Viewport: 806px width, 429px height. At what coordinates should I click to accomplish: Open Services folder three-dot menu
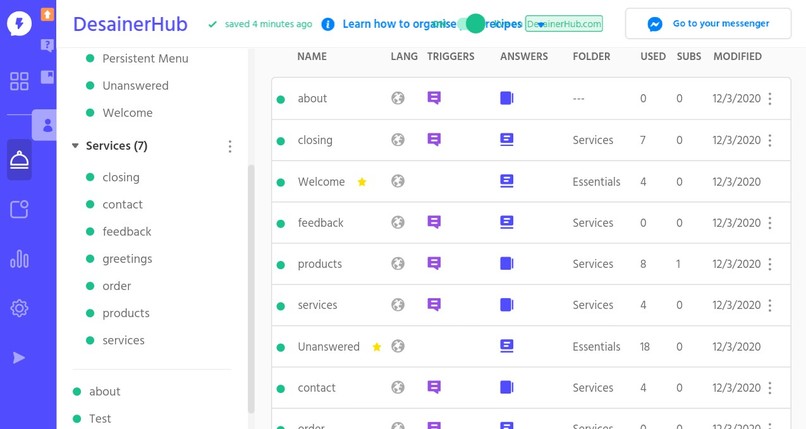tap(230, 146)
